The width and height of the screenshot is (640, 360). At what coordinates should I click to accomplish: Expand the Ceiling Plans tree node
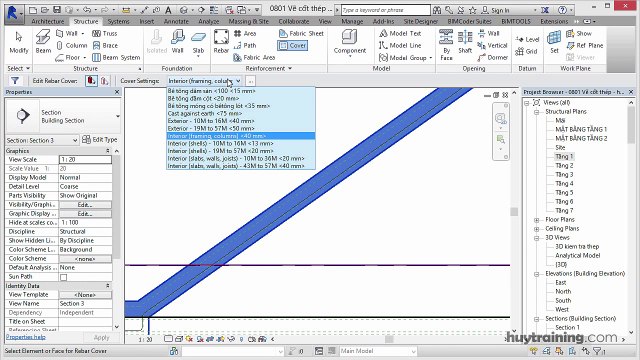click(537, 229)
